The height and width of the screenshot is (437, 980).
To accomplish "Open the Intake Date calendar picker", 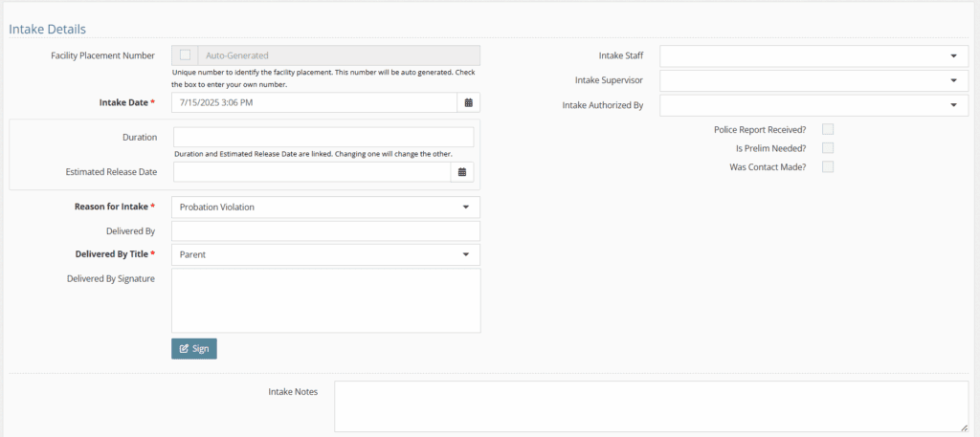I will 468,102.
